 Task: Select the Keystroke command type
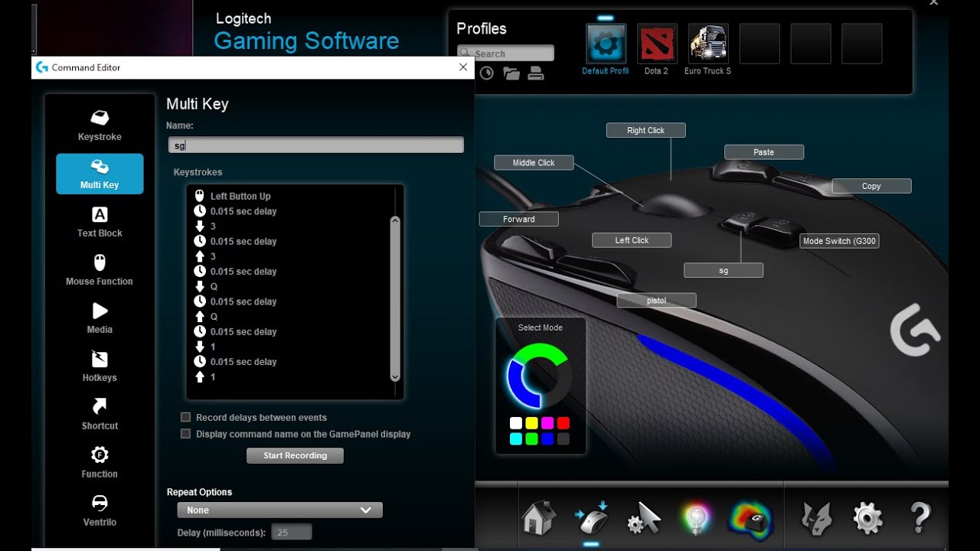(100, 126)
